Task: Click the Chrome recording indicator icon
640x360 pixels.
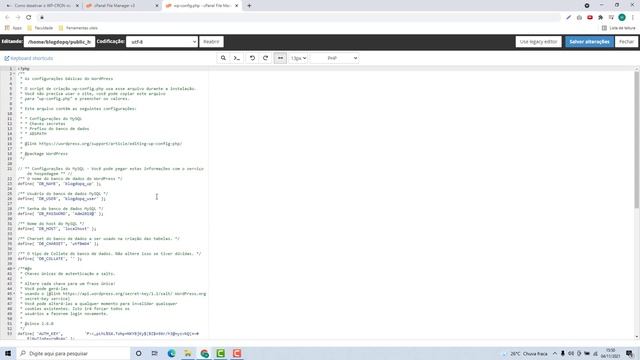Action: coord(587,6)
